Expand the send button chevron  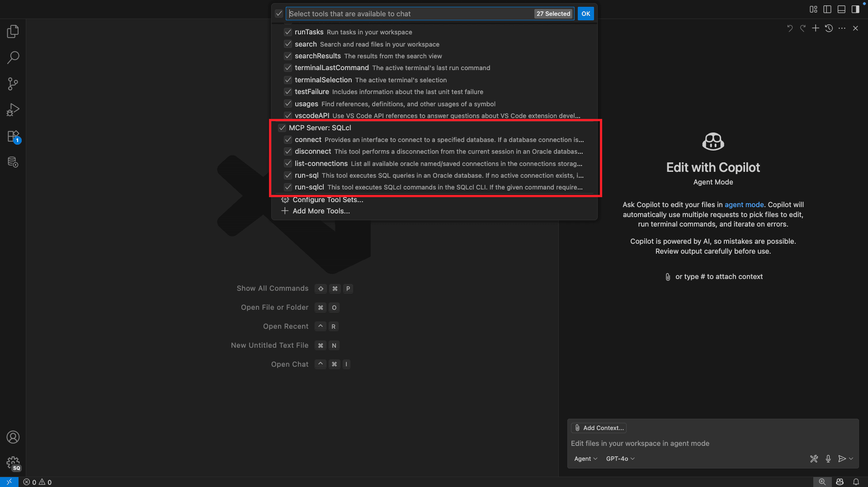[x=851, y=459]
